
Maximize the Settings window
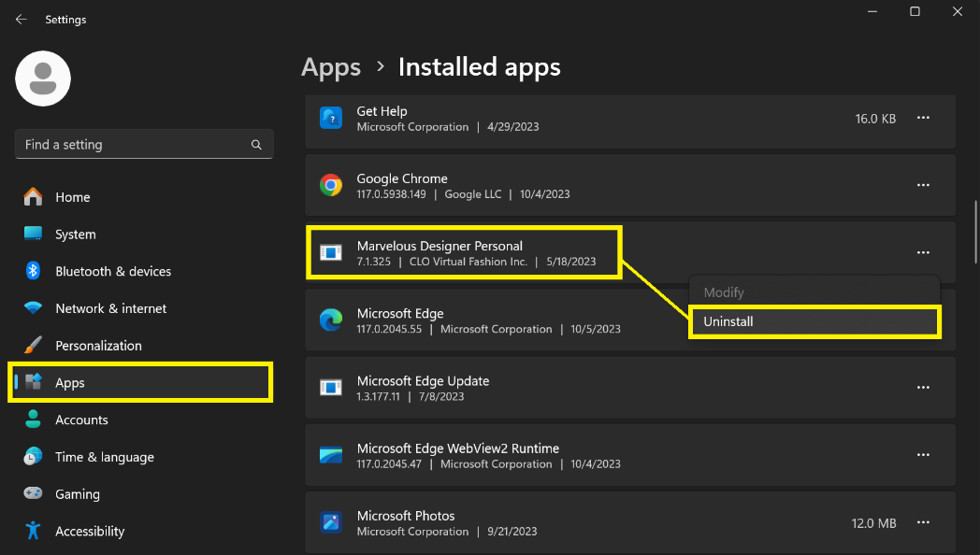(915, 11)
